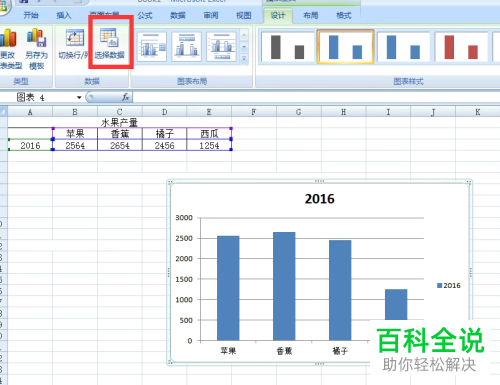Select column H header
The image size is (500, 385).
[343, 112]
